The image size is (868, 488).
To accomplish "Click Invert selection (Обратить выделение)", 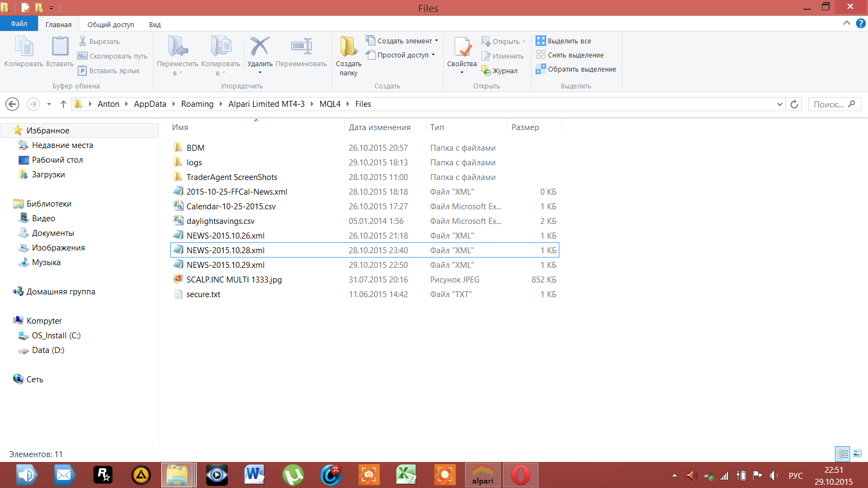I will point(576,69).
